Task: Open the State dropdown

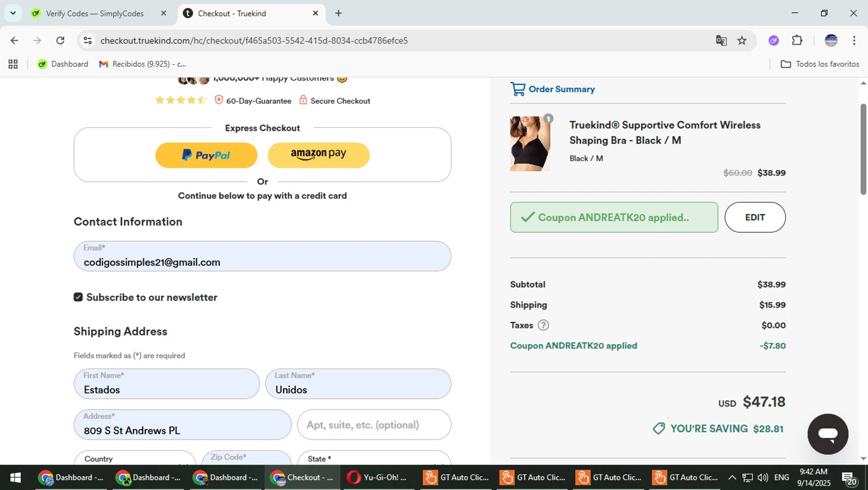Action: pyautogui.click(x=374, y=458)
